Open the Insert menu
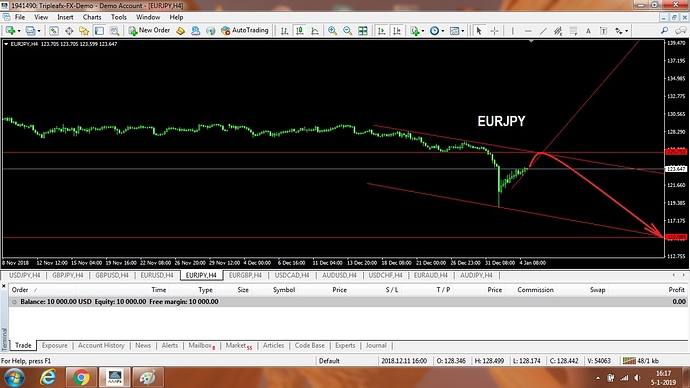 [65, 17]
